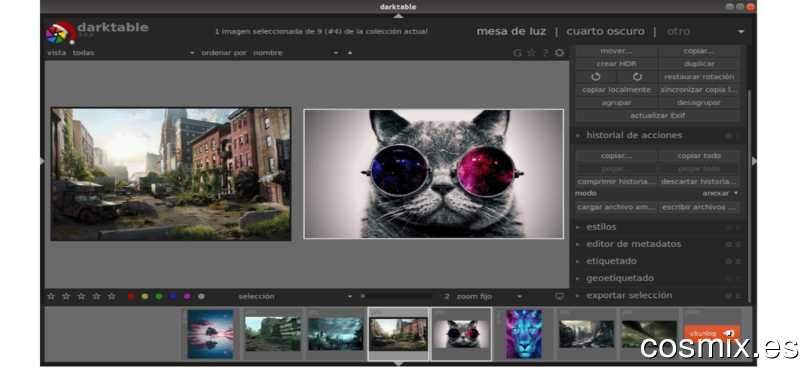Expand the etiquetado section
This screenshot has height=367, width=800.
tap(578, 262)
